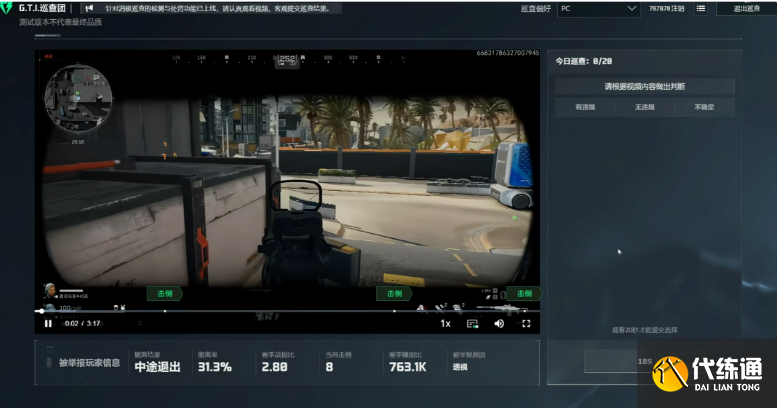This screenshot has height=408, width=777.
Task: Click the sniper rifle weapon icon in HUD
Action: click(500, 309)
